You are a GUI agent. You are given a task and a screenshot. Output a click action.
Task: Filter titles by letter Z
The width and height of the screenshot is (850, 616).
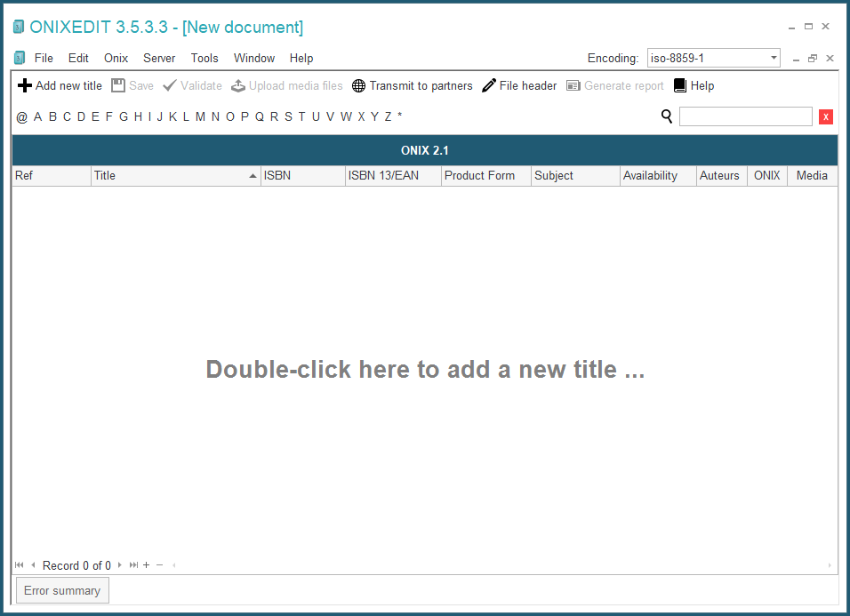pos(389,116)
